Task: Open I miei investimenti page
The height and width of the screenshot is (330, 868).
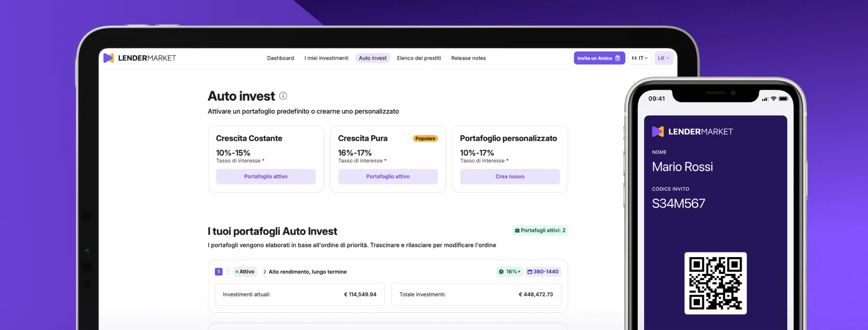Action: 326,58
